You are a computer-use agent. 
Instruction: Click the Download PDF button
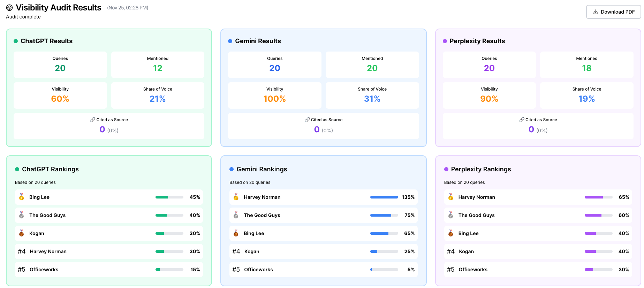coord(613,12)
